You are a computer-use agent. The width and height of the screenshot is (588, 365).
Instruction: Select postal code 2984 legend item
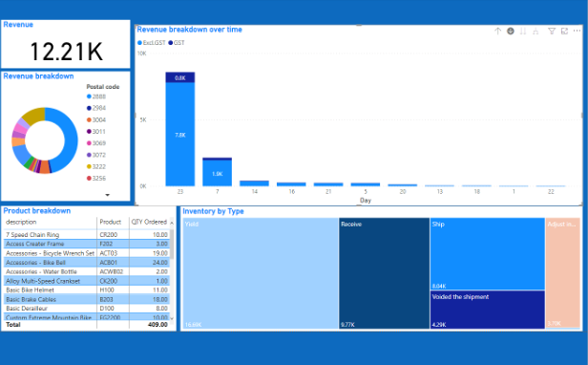[96, 108]
